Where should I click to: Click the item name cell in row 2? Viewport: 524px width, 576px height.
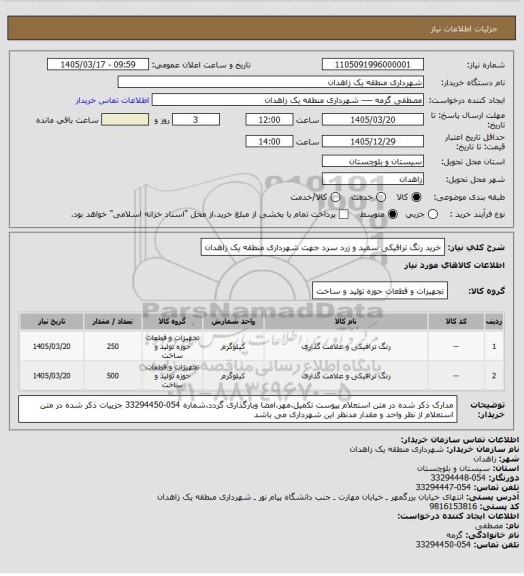click(346, 376)
